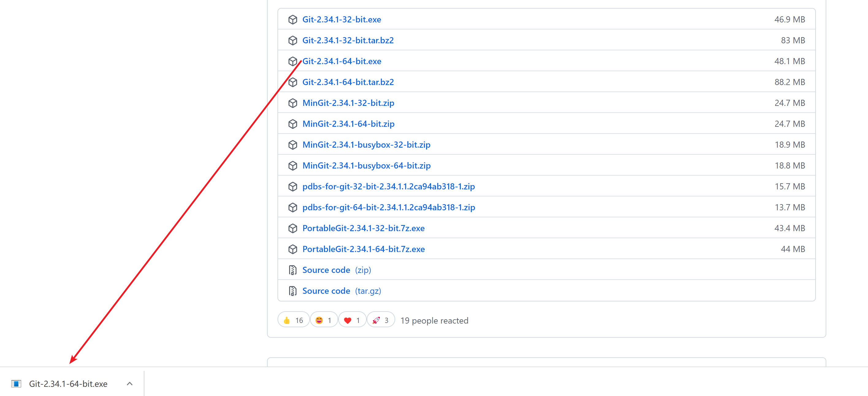
Task: Click package icon beside pdbs-for-git-32-bit zip
Action: point(293,187)
